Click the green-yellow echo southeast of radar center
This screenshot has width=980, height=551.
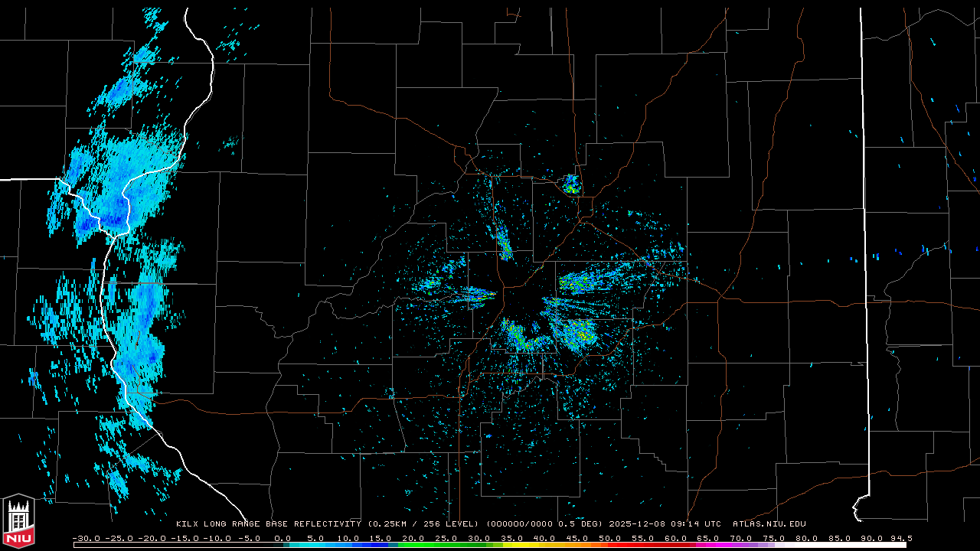[576, 331]
